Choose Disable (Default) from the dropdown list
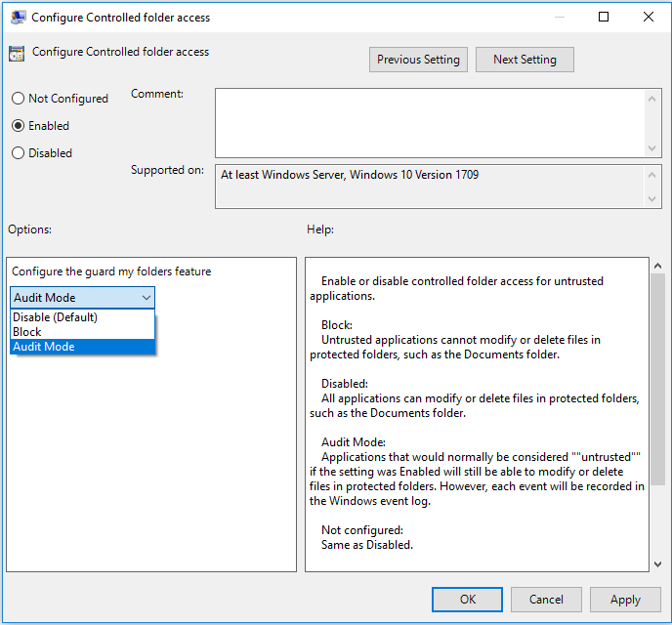Viewport: 672px width, 625px height. pyautogui.click(x=55, y=317)
